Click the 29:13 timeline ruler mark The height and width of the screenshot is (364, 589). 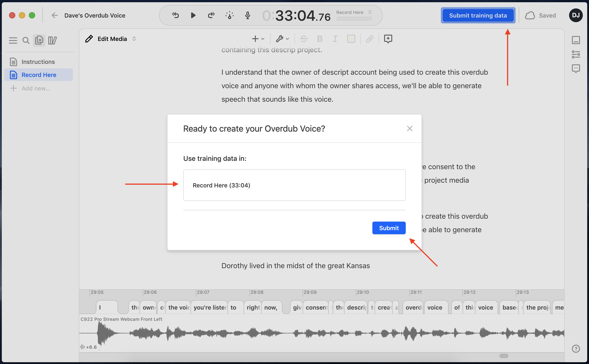[522, 292]
